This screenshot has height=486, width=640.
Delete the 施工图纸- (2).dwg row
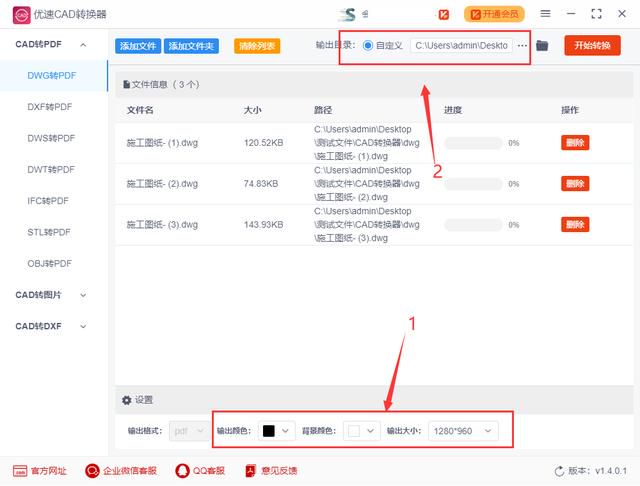point(575,184)
